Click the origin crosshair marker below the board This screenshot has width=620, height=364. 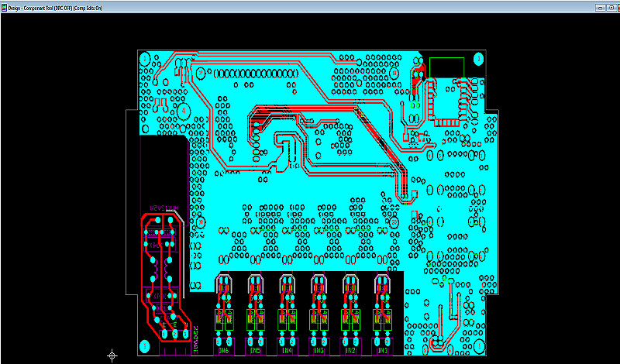tap(112, 355)
